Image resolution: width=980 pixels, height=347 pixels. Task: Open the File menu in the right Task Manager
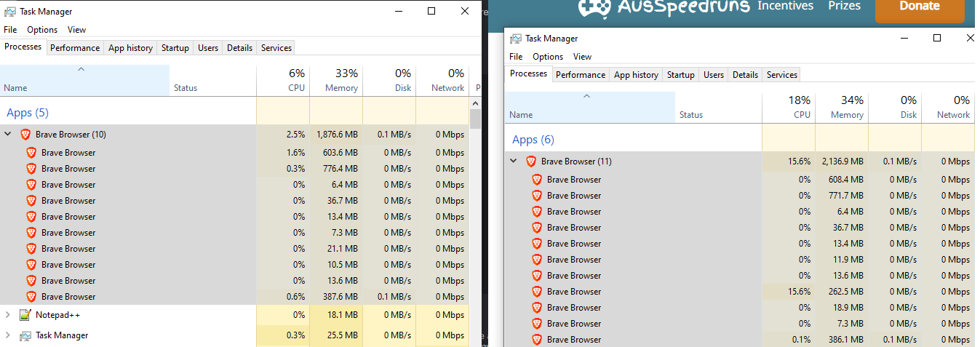[516, 57]
